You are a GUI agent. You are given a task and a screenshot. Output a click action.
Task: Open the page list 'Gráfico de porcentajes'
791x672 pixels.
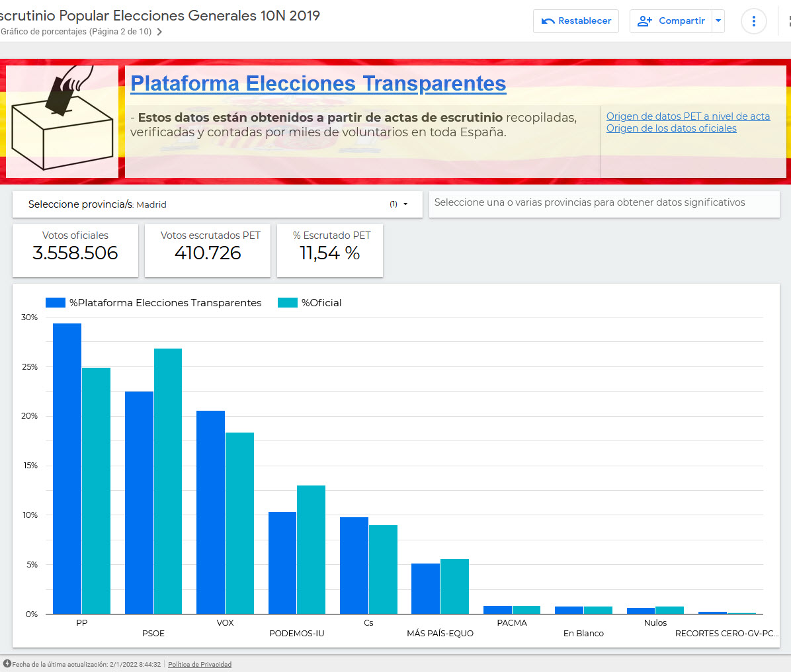(76, 32)
